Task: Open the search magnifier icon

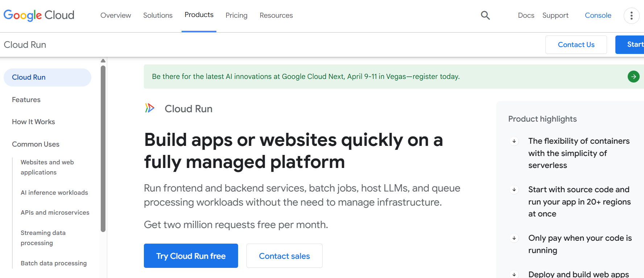Action: (x=485, y=15)
